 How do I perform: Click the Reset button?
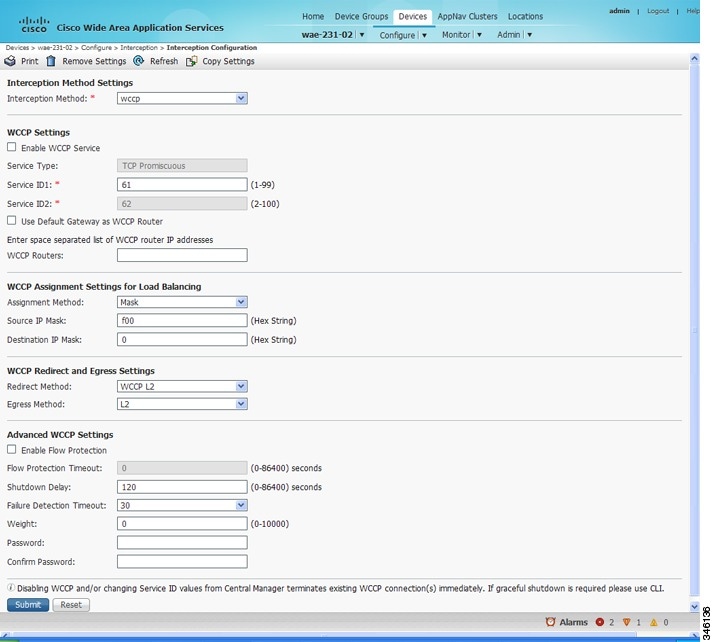[71, 605]
